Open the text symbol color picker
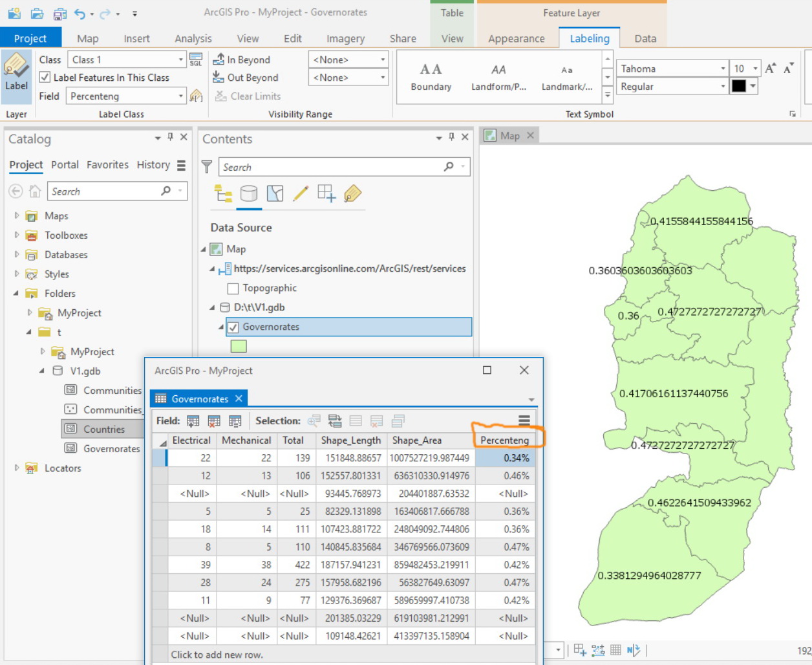 [x=743, y=86]
